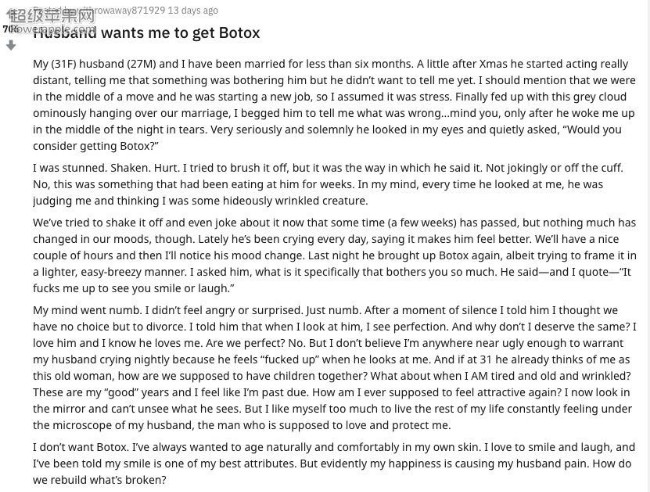This screenshot has width=650, height=492.
Task: Click the text 'These are my "good" years'
Action: click(x=101, y=393)
